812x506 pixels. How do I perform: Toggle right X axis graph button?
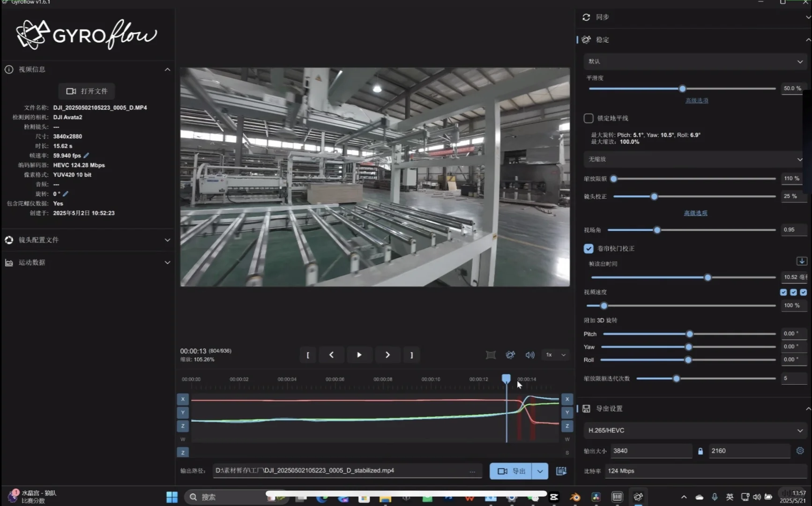click(567, 399)
